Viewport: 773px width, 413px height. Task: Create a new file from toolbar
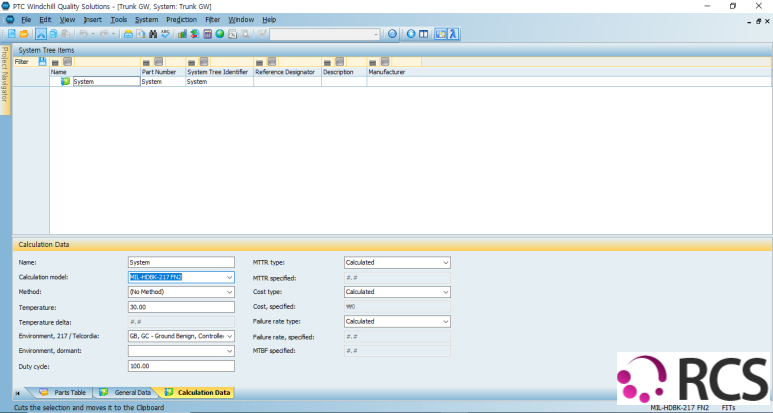(x=12, y=34)
